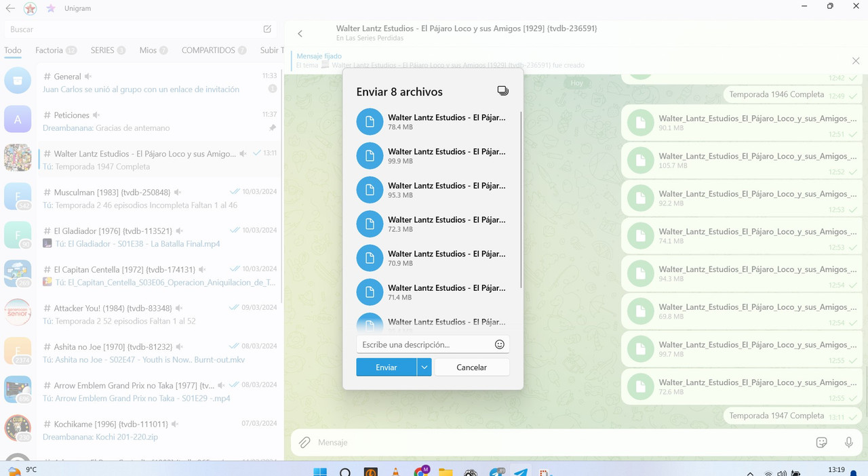Open taskbar search magnifier

345,472
